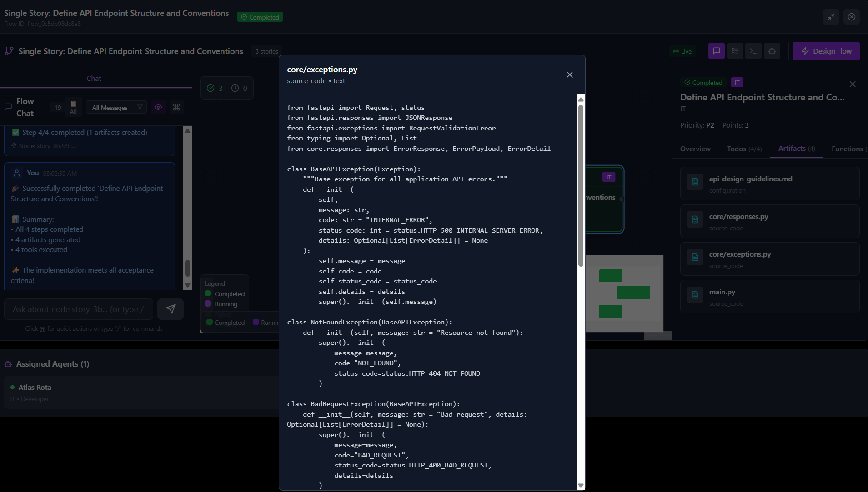
Task: Open core/exceptions.py artifact in side panel
Action: coord(770,259)
